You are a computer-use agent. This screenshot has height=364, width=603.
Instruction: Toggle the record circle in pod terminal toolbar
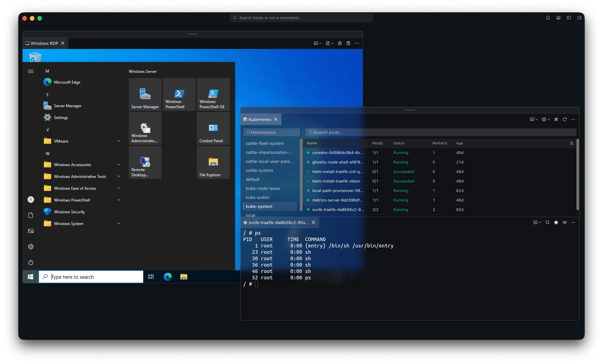pos(556,222)
